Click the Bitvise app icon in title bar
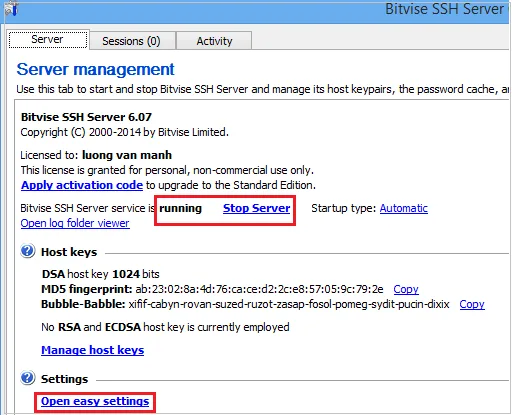512x415 pixels. point(10,8)
